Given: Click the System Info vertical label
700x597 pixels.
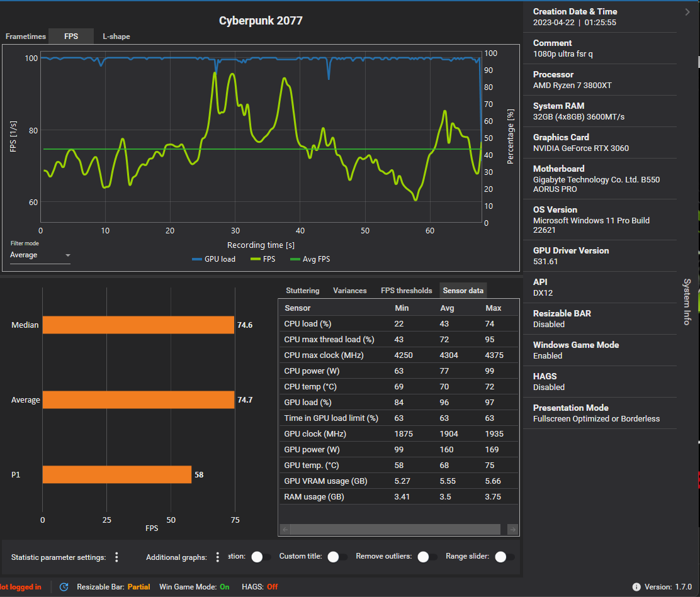Looking at the screenshot, I should (687, 301).
